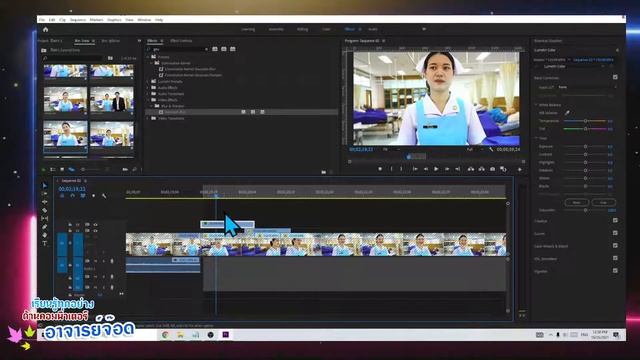The height and width of the screenshot is (360, 640).
Task: Expand the Video Transitions folder
Action: click(x=148, y=118)
